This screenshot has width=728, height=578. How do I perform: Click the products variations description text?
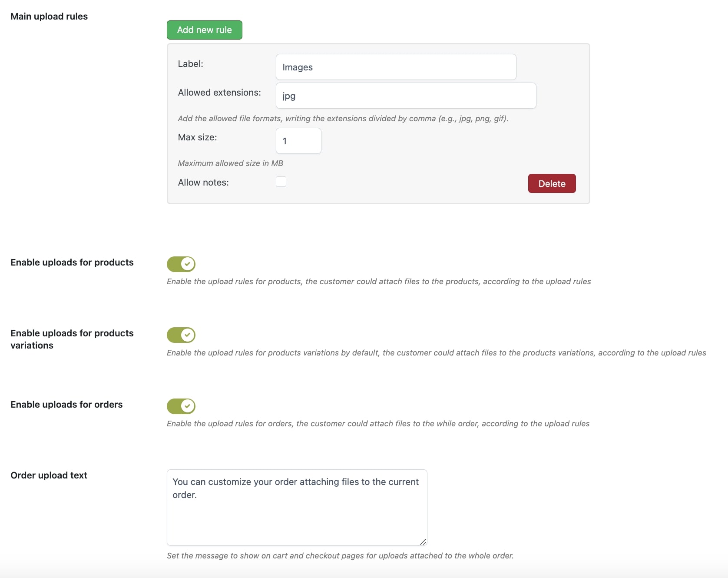tap(437, 353)
